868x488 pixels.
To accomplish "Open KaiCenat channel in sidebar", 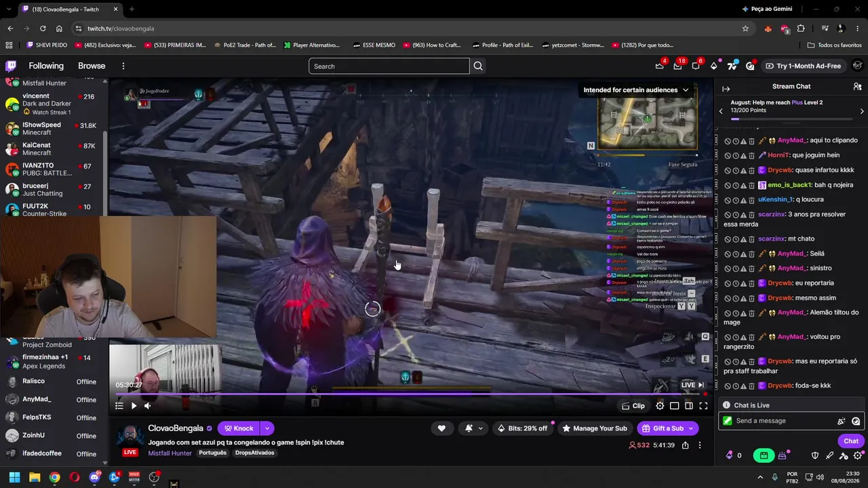I will (53, 149).
